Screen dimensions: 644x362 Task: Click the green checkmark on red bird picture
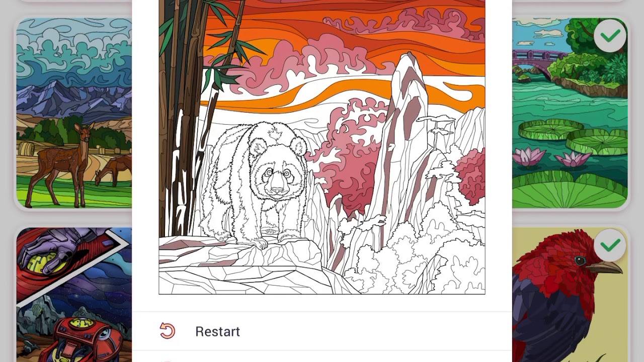tap(610, 245)
